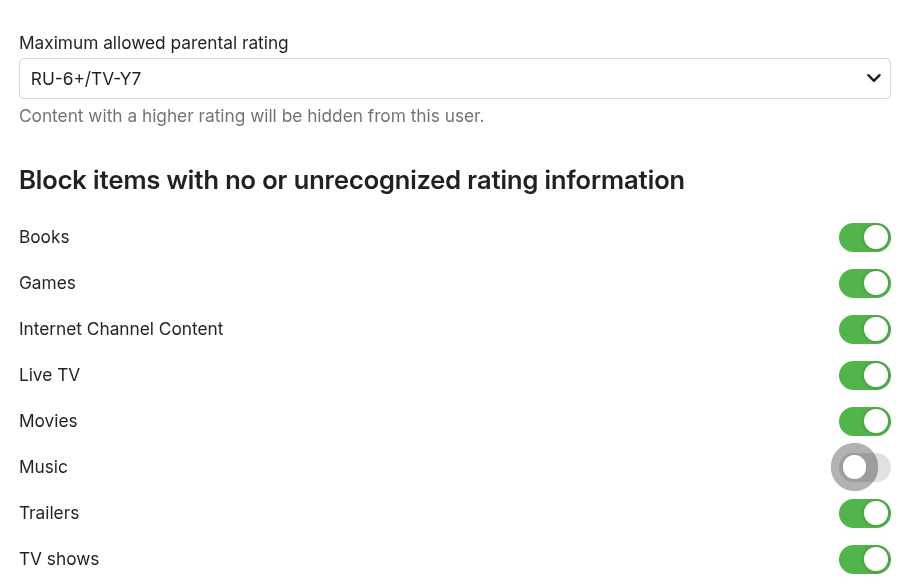The height and width of the screenshot is (585, 921).
Task: Switch off Internet Channel Content toggle
Action: (x=864, y=329)
